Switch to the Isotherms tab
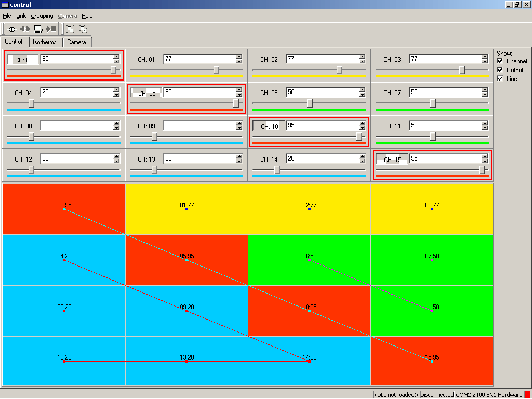 click(44, 42)
